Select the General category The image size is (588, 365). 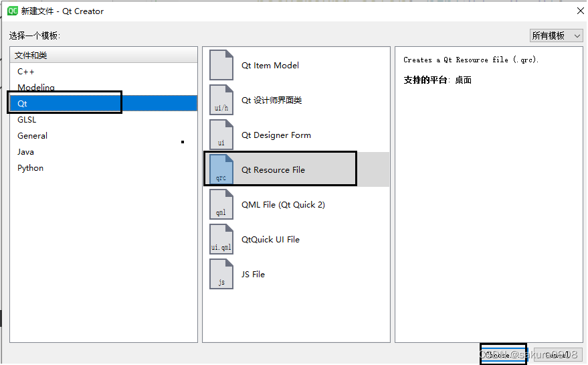point(104,135)
